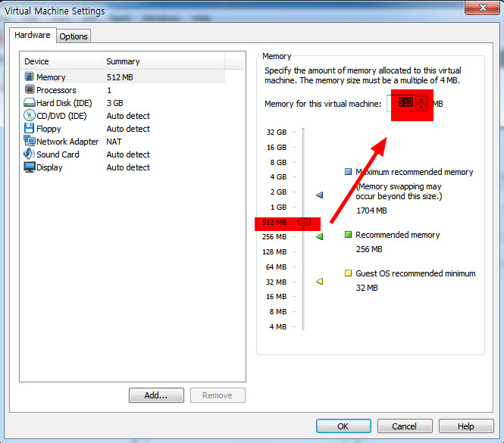This screenshot has height=443, width=504.
Task: Click the CD/DVD (IDE) disc icon
Action: click(x=30, y=116)
